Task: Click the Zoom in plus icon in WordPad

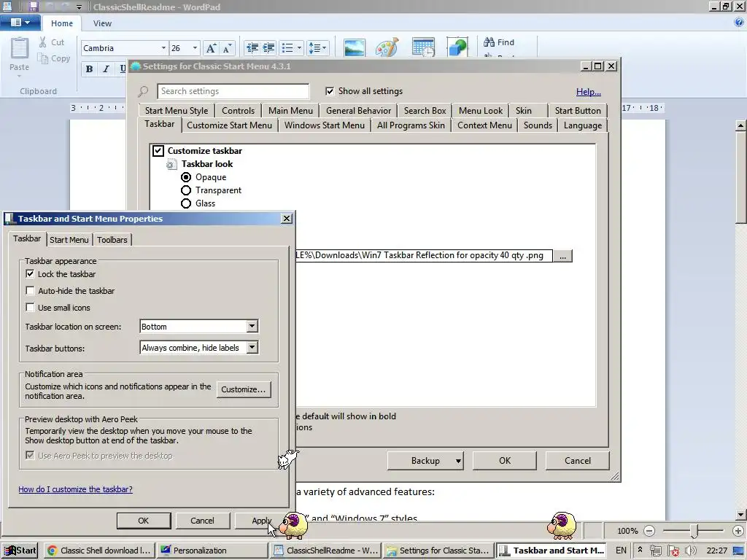Action: 738,531
